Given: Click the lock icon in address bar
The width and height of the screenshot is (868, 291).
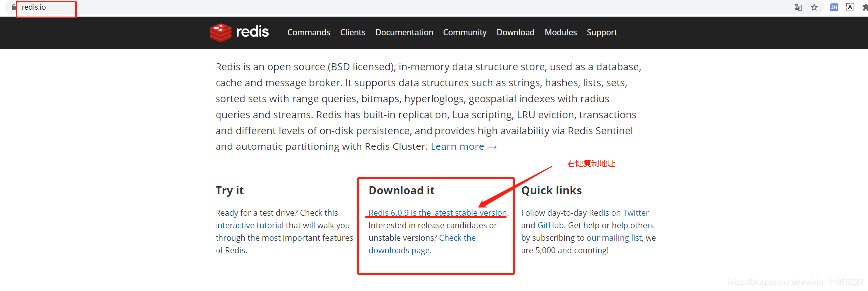Looking at the screenshot, I should [14, 7].
